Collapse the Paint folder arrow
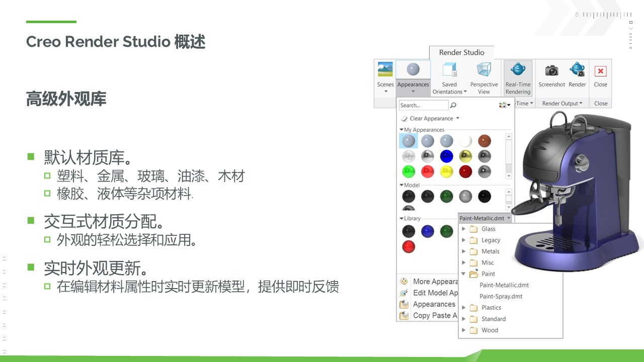 [464, 274]
